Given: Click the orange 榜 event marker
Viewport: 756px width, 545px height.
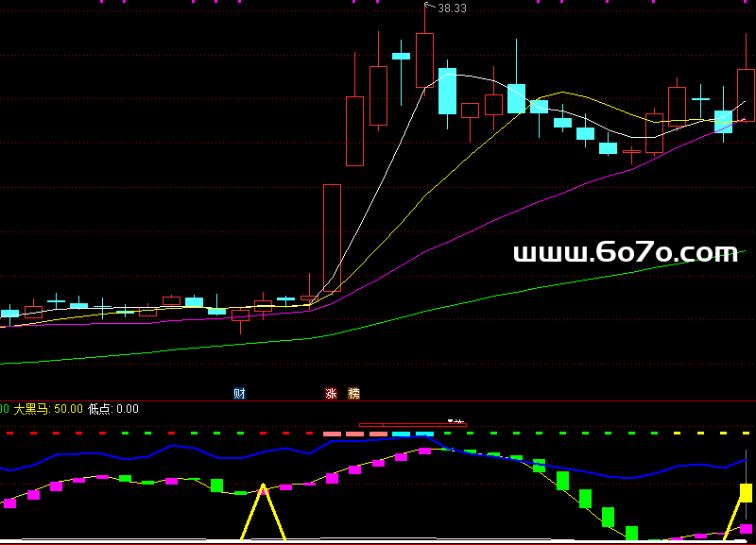Looking at the screenshot, I should [x=354, y=393].
